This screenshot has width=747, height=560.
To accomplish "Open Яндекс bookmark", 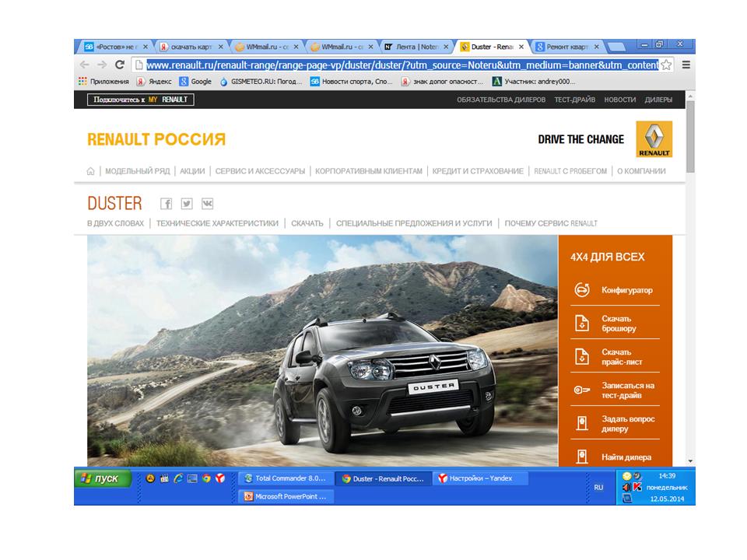I will coord(154,82).
